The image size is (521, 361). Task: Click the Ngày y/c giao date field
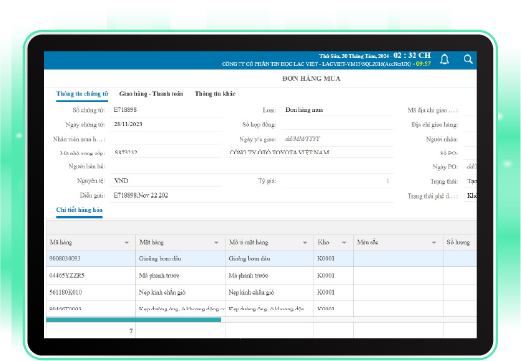click(x=337, y=139)
